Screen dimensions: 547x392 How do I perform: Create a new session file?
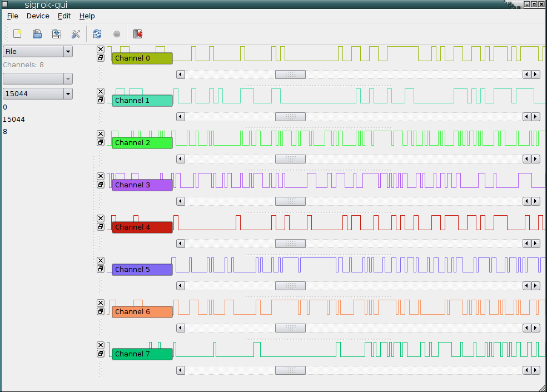(17, 34)
